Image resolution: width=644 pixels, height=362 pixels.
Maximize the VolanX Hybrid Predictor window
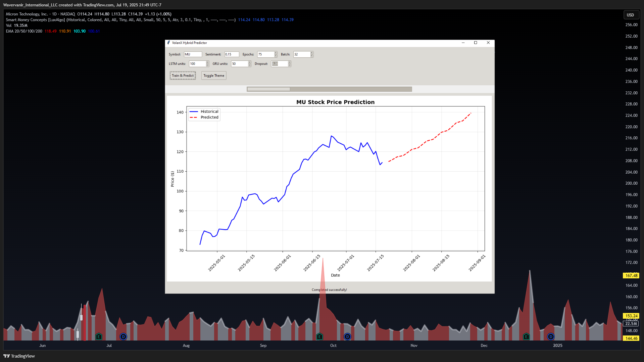(x=476, y=43)
